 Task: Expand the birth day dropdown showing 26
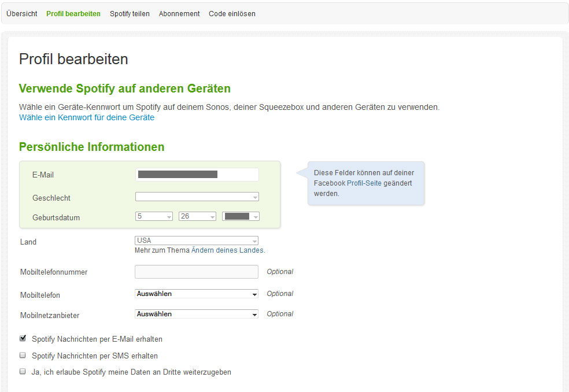click(197, 216)
